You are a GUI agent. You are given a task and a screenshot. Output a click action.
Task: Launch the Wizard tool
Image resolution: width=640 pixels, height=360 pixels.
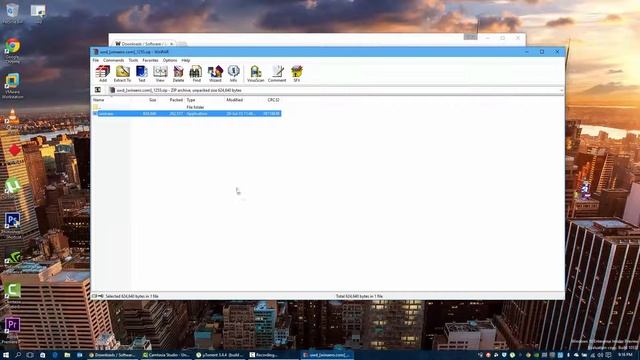pos(215,73)
